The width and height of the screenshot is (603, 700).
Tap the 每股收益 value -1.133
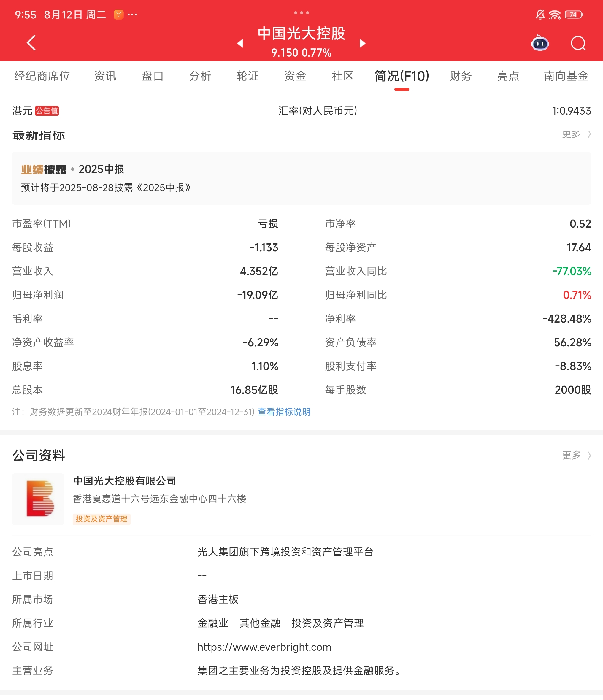(264, 247)
